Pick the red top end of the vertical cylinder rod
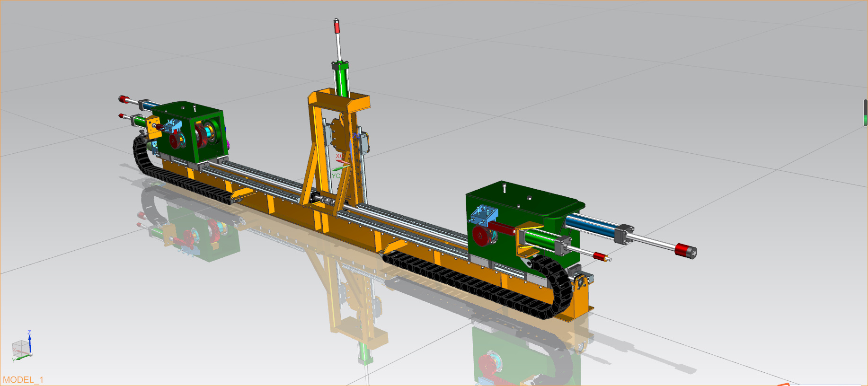This screenshot has height=386, width=868. [337, 26]
